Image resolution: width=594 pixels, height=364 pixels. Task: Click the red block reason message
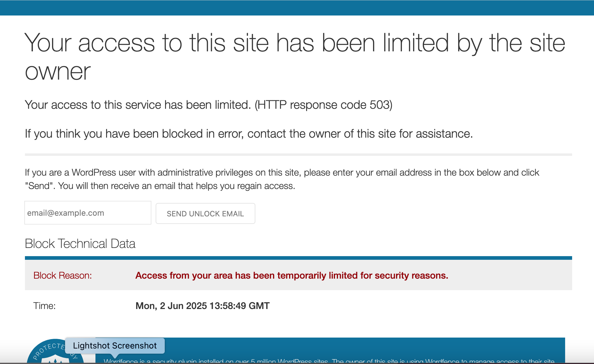coord(292,275)
